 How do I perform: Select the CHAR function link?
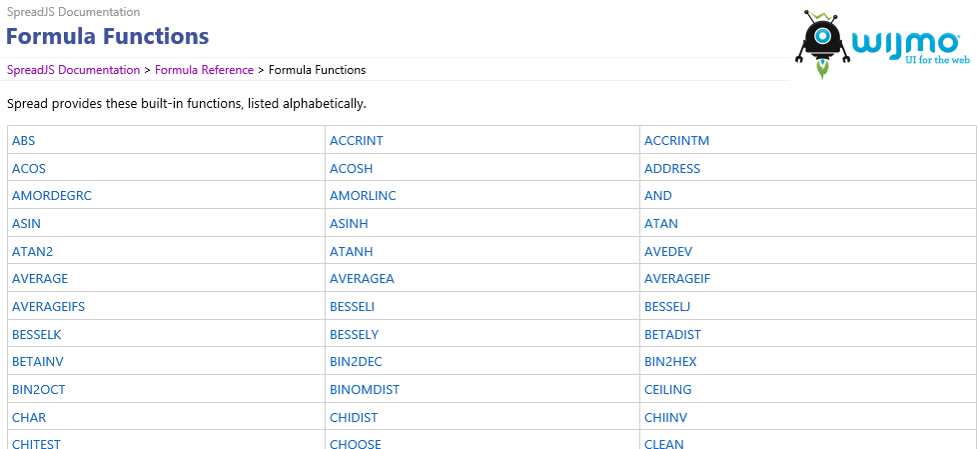coord(29,418)
